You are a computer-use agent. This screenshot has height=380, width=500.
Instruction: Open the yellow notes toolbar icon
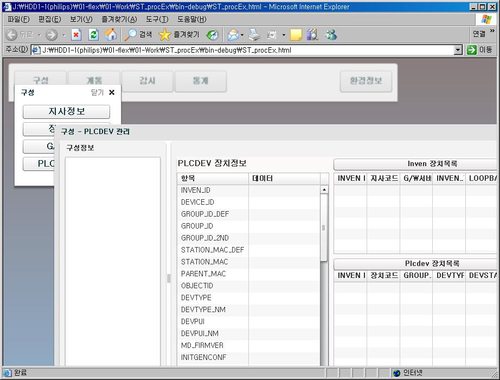296,35
